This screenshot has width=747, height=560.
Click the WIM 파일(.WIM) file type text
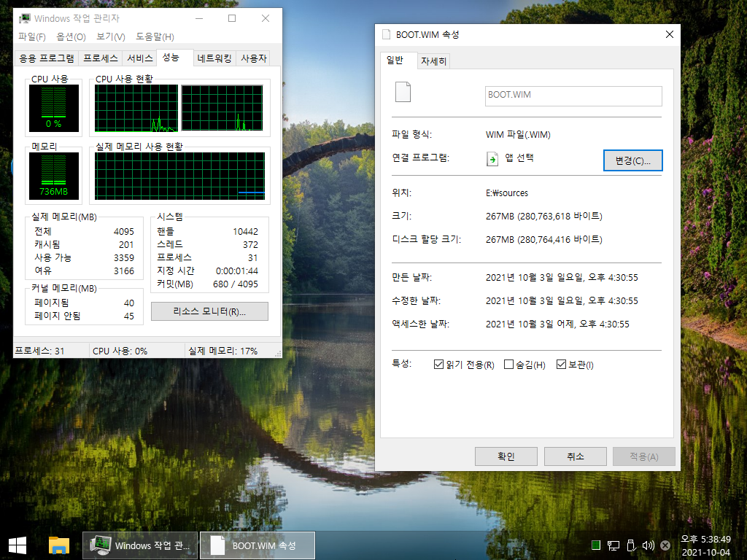518,135
